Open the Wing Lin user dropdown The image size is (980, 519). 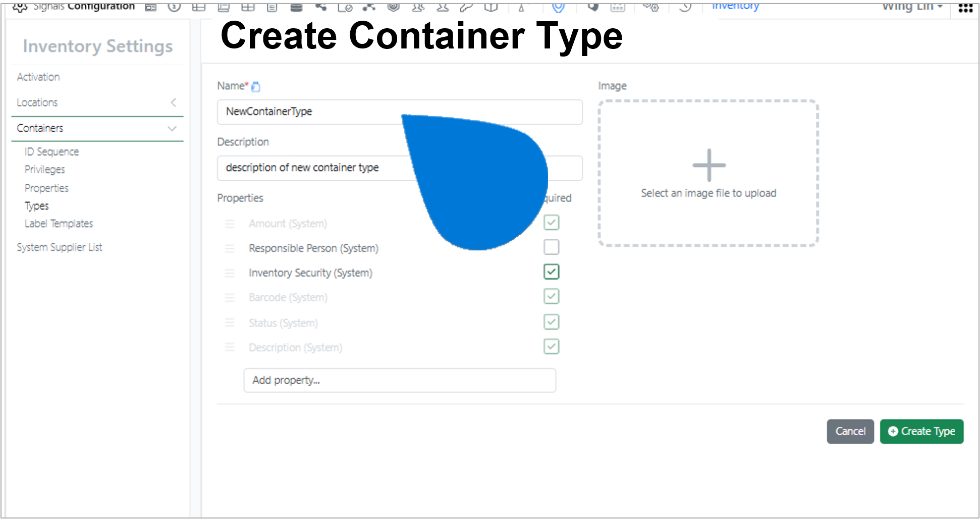click(x=912, y=7)
